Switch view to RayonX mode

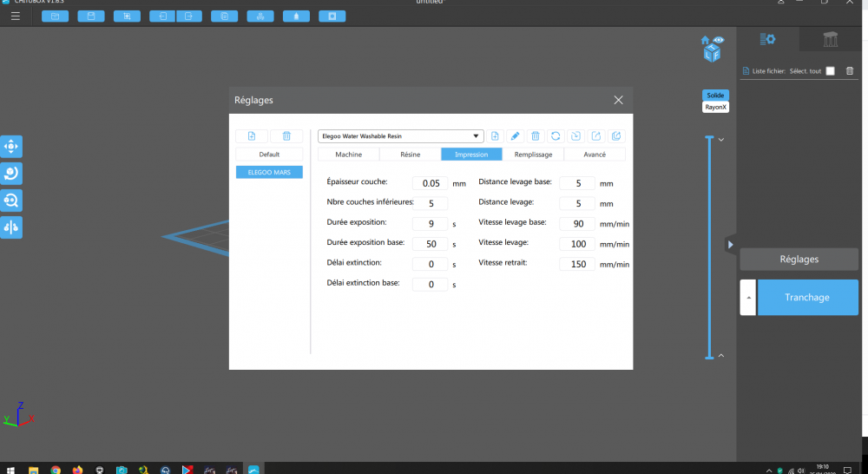(x=716, y=108)
